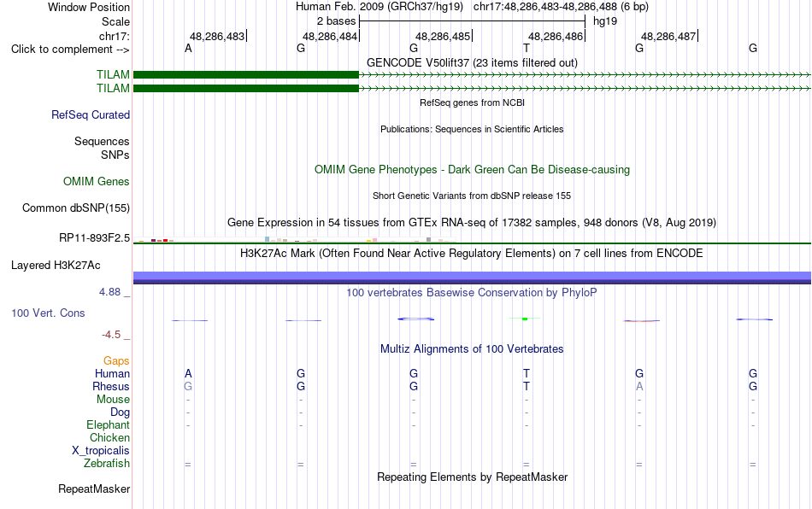Click the -4.5 PhyloP lower limit value

(111, 335)
